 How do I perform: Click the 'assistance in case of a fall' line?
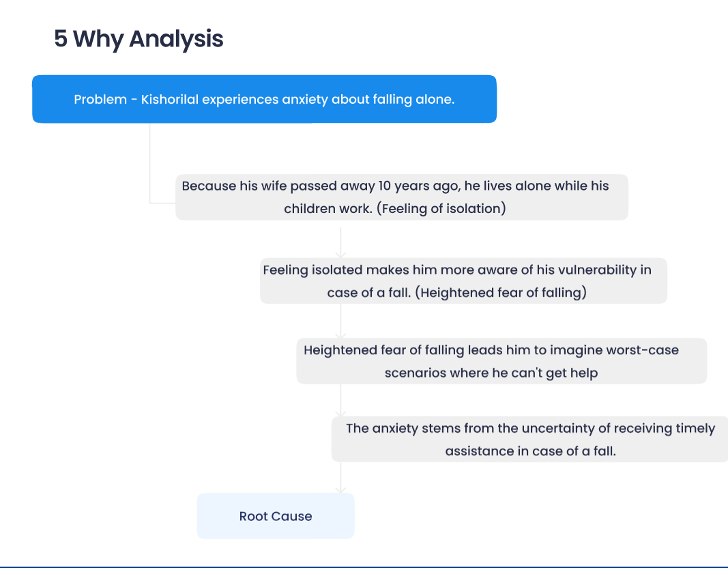tap(530, 451)
